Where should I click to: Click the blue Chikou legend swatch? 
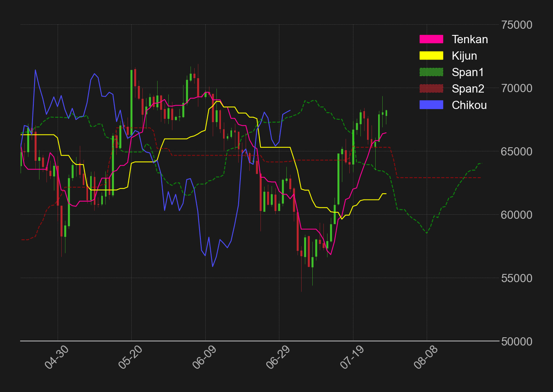click(x=431, y=105)
